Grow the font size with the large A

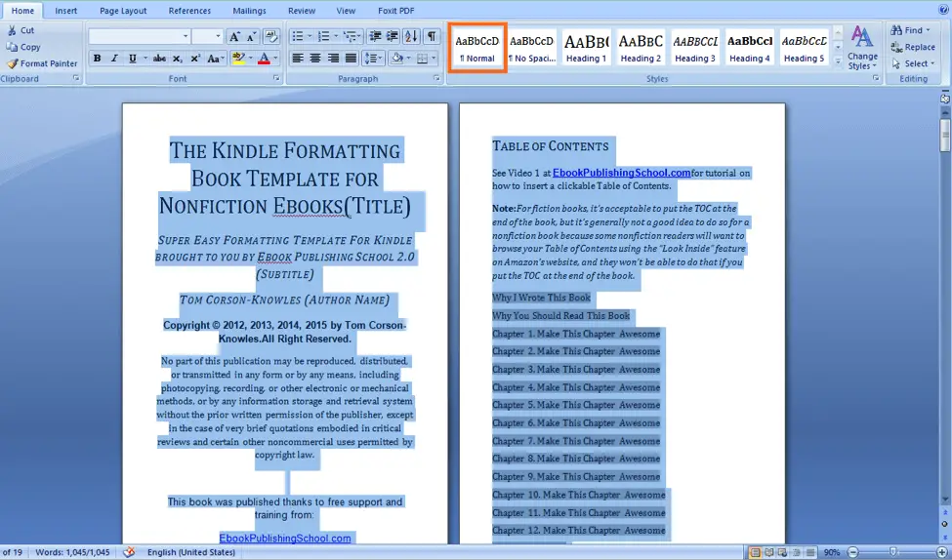point(234,37)
